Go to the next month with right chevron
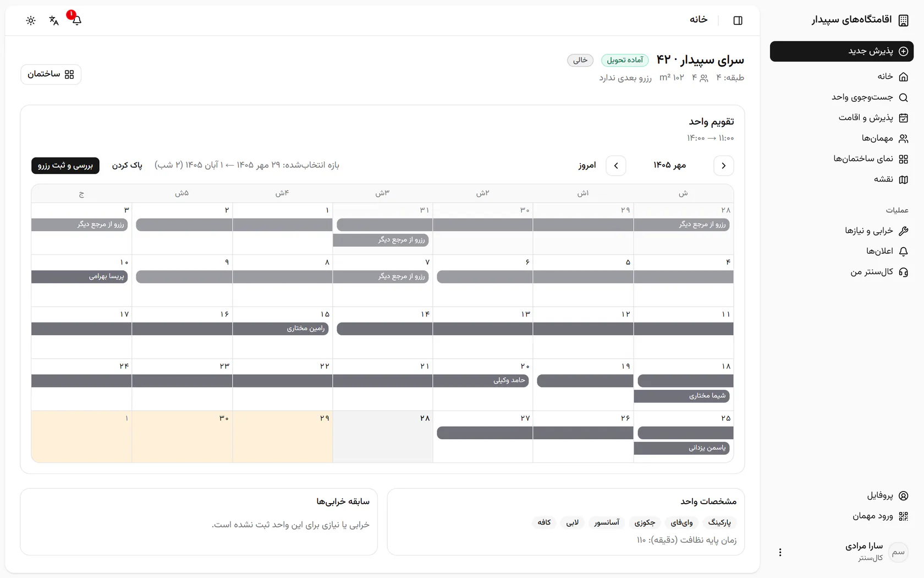924x578 pixels. tap(723, 166)
